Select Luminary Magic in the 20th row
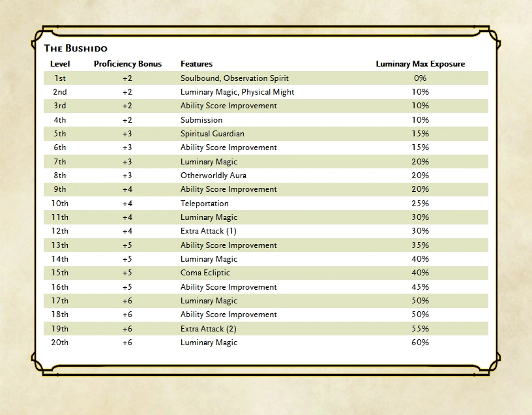Screen dimensions: 532x415 pos(209,343)
